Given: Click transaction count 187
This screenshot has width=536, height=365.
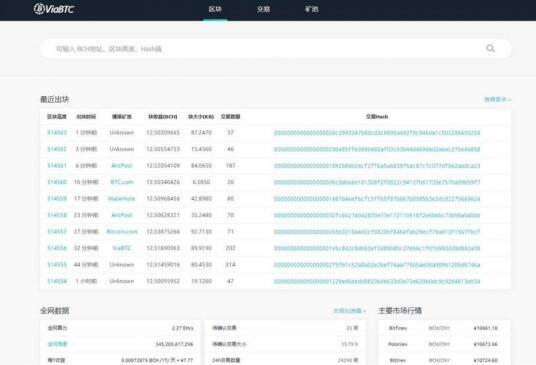Looking at the screenshot, I should 230,165.
